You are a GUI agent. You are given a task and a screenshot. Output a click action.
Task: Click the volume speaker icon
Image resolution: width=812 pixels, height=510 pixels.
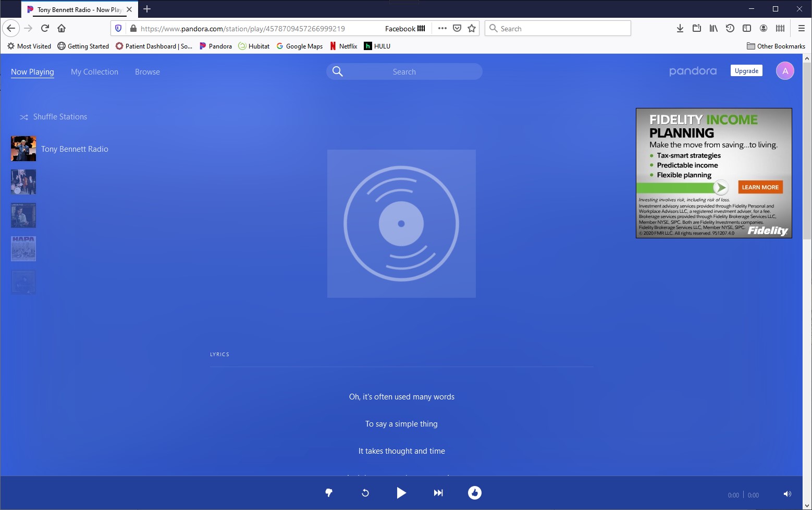point(788,493)
